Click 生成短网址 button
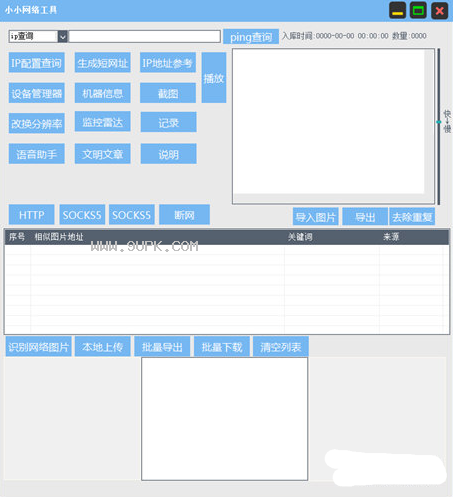This screenshot has width=453, height=497. (102, 63)
